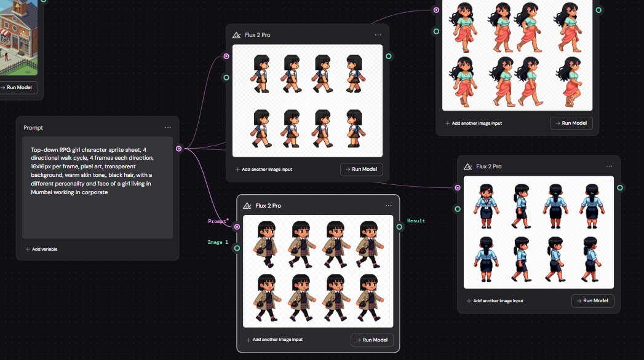Open the backpack girl sprite sheet image
This screenshot has height=360, width=644.
(307, 101)
